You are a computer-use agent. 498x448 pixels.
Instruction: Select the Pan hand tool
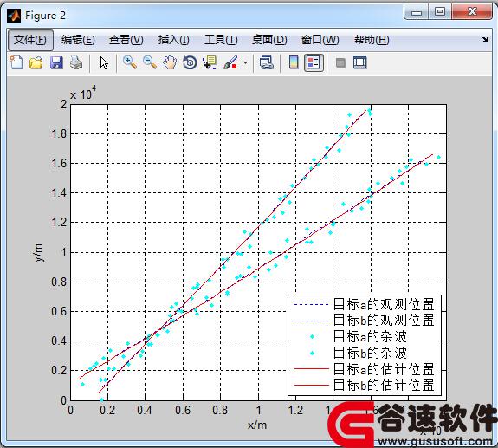click(x=170, y=62)
